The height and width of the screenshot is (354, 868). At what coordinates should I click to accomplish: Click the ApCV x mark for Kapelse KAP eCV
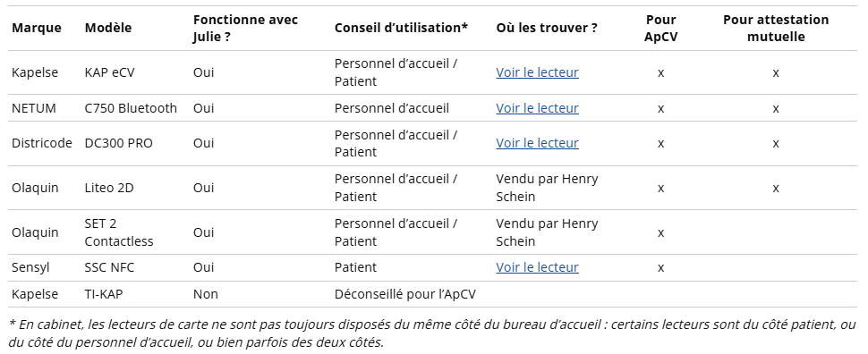click(x=660, y=73)
